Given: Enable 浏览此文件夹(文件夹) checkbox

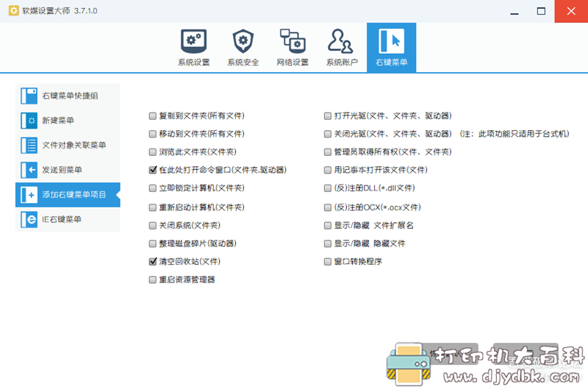Looking at the screenshot, I should pyautogui.click(x=152, y=152).
